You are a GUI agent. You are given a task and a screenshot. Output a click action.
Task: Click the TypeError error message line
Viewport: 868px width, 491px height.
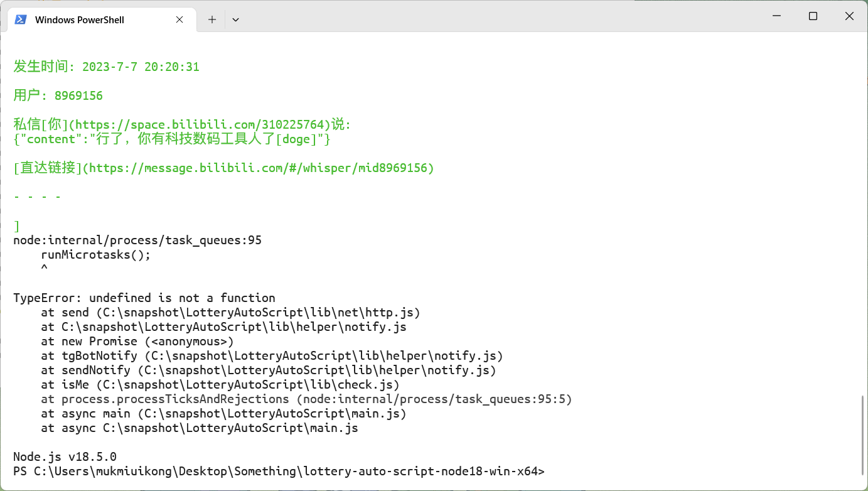[143, 298]
